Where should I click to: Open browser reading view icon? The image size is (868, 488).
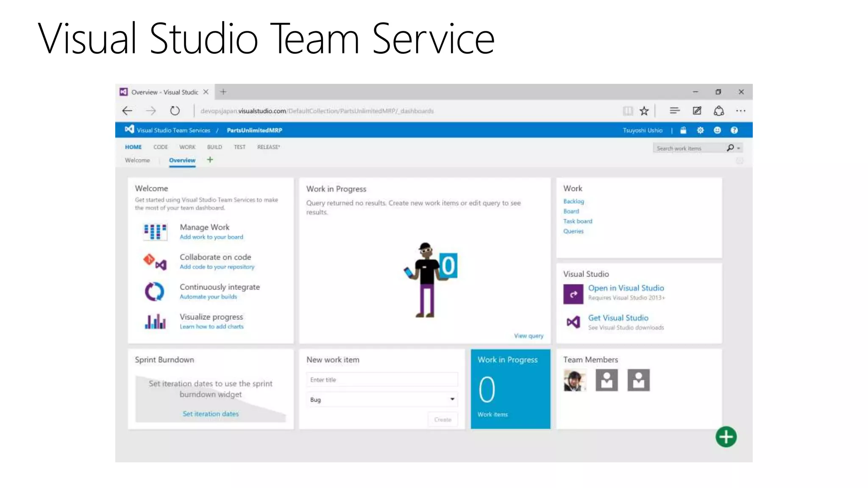pyautogui.click(x=628, y=111)
